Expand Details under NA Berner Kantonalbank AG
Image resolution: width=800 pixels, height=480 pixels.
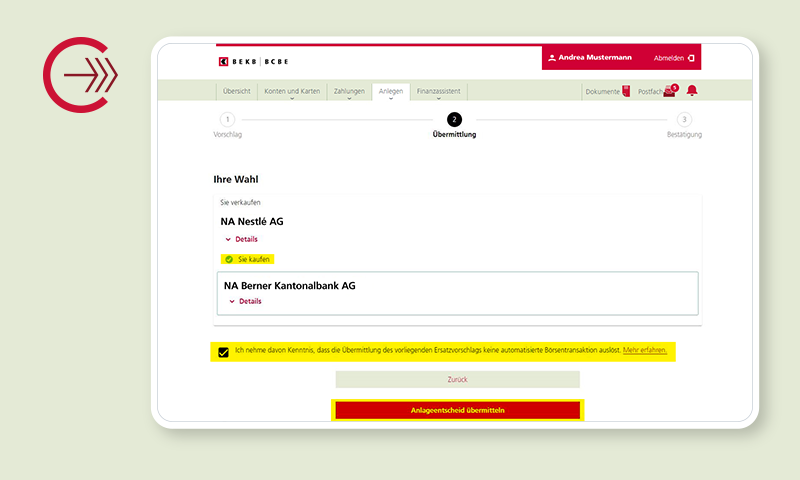[x=245, y=301]
